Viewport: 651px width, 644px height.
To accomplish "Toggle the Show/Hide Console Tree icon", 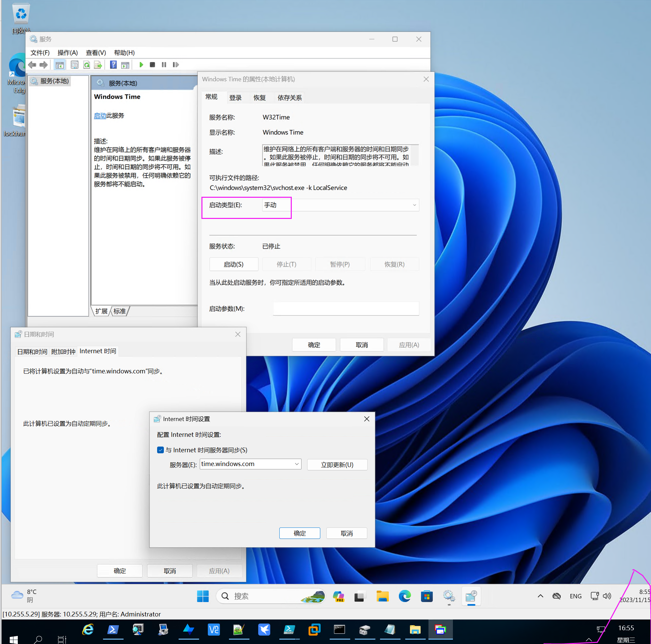I will [x=60, y=65].
